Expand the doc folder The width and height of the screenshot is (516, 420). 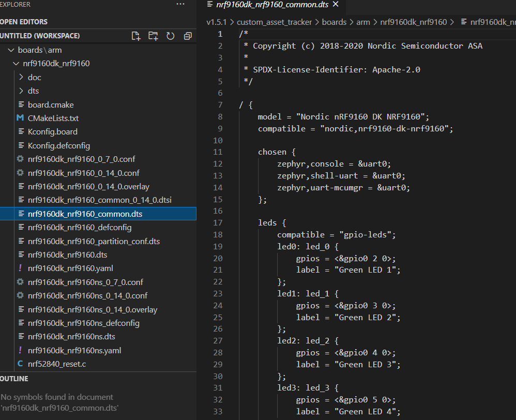tap(34, 77)
